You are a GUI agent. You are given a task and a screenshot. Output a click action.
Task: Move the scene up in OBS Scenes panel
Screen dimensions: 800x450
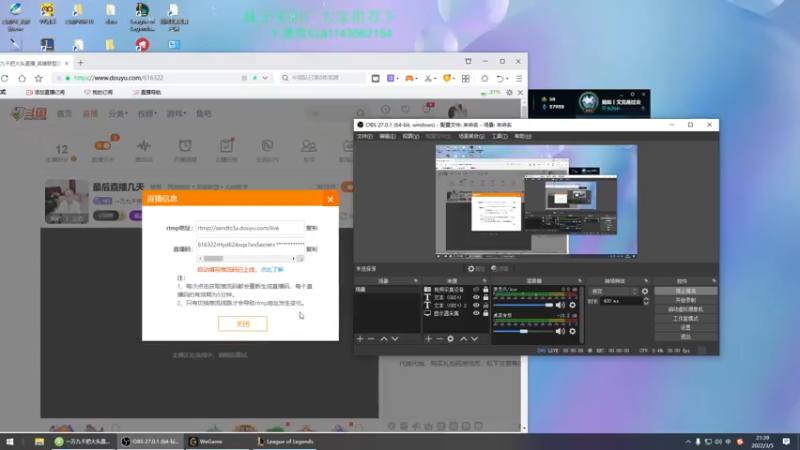[384, 339]
